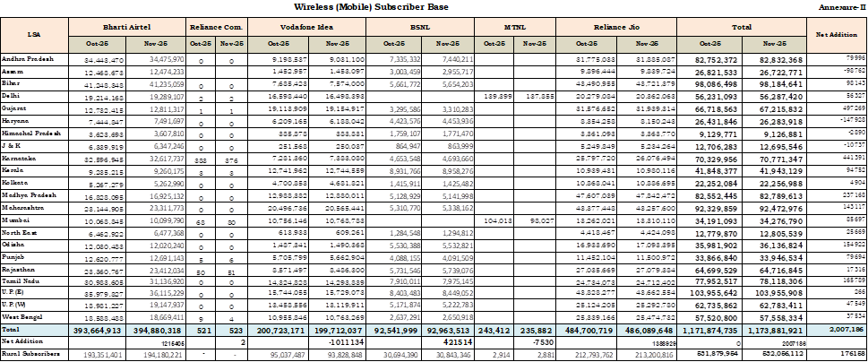Click the Reliance Jio column header
This screenshot has height=362, width=868.
coord(616,28)
